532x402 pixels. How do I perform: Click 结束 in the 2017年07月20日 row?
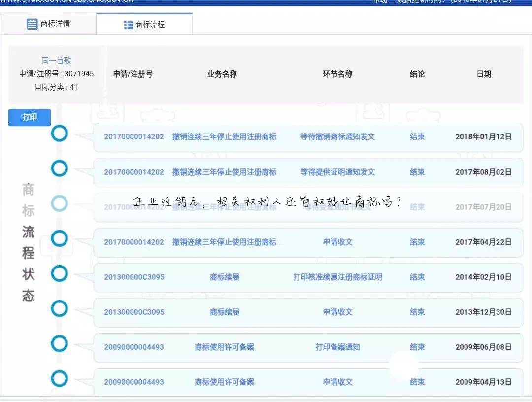[x=417, y=207]
